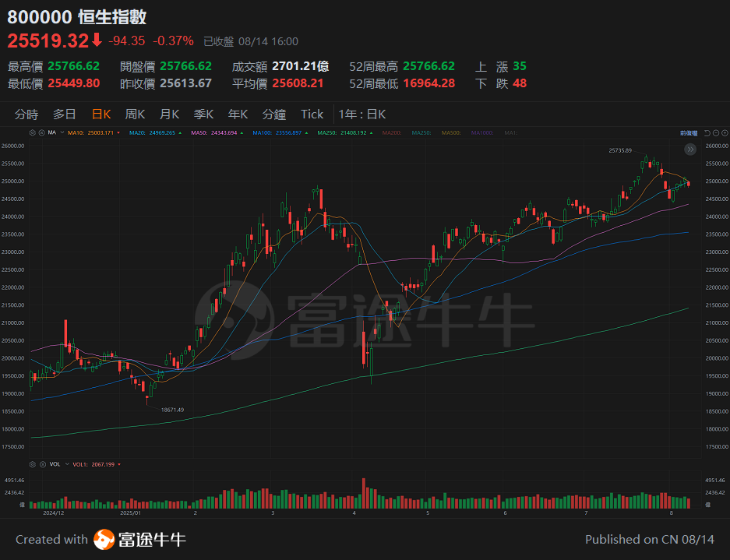Click the chart undo/reset arrow icon

tap(707, 133)
